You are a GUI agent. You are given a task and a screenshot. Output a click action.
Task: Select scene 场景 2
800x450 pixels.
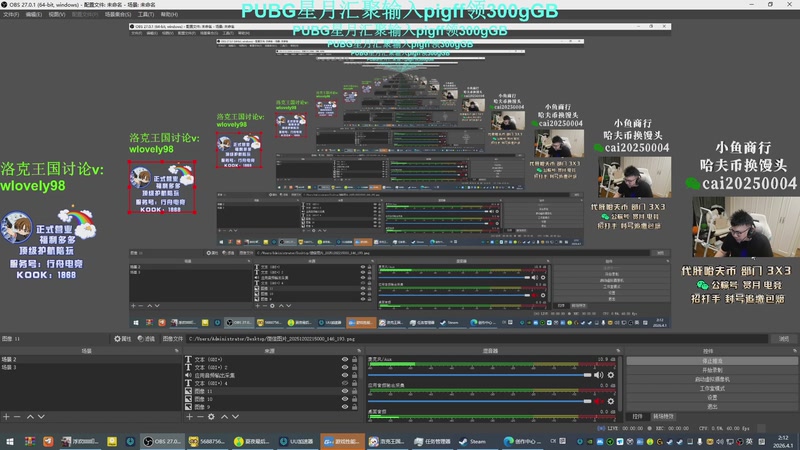click(x=90, y=359)
